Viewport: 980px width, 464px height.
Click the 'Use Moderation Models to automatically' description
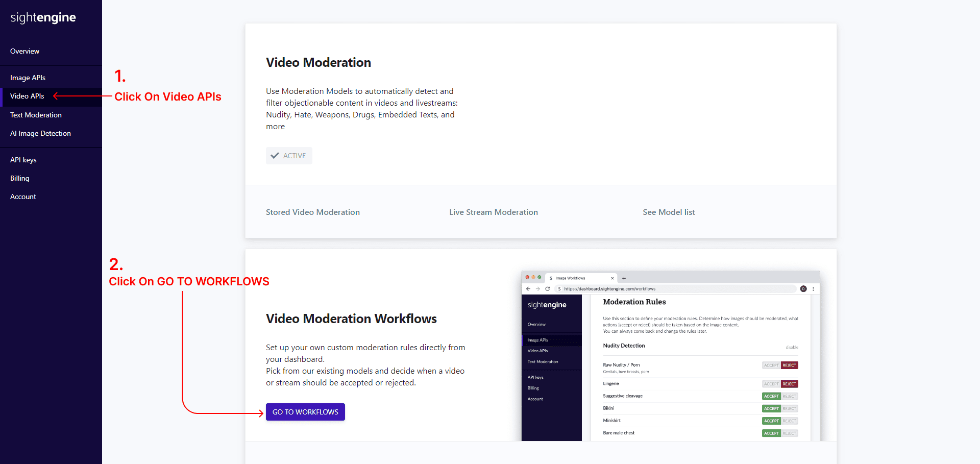(x=362, y=109)
